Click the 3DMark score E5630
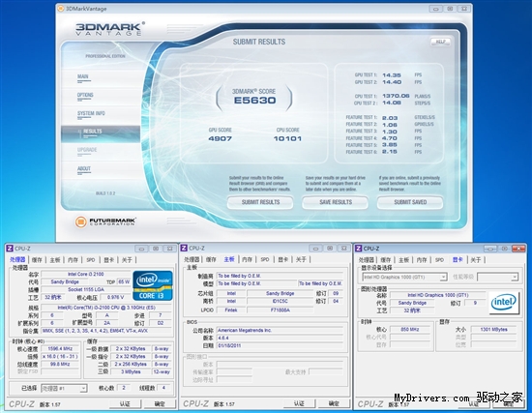Screen dimensions: 532x413 click(254, 101)
